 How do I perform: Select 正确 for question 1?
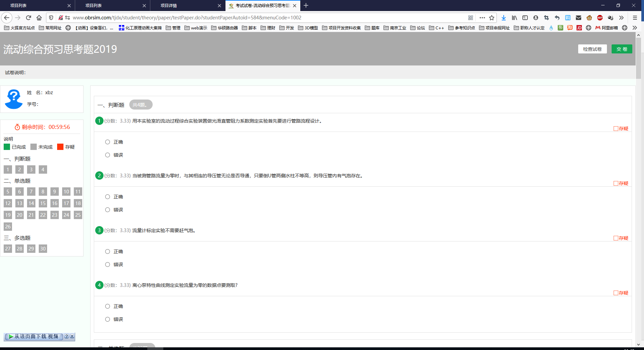point(108,142)
